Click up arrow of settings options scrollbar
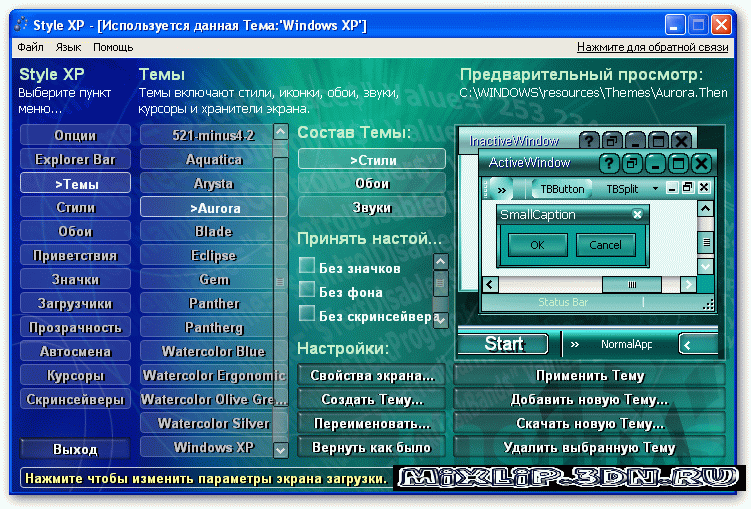Viewport: 751px width, 509px height. (x=441, y=262)
